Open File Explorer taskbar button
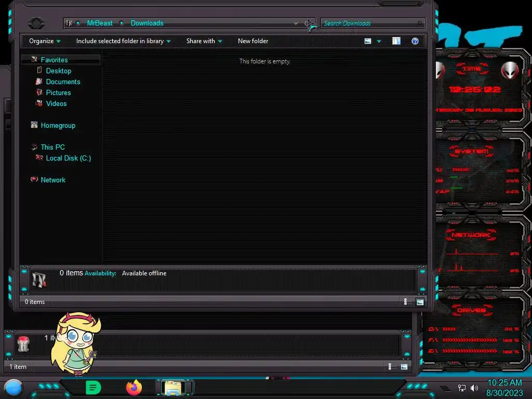This screenshot has height=399, width=532. click(x=174, y=388)
